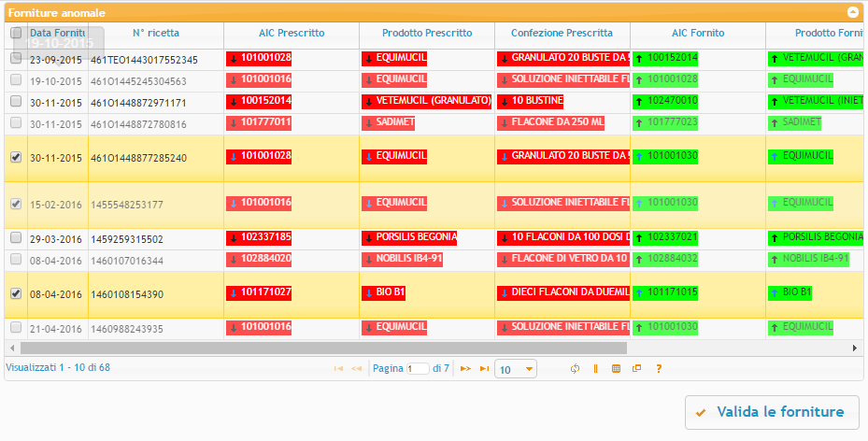The image size is (868, 441).
Task: Check the row with ricetta 461O1448872971171
Action: point(16,101)
